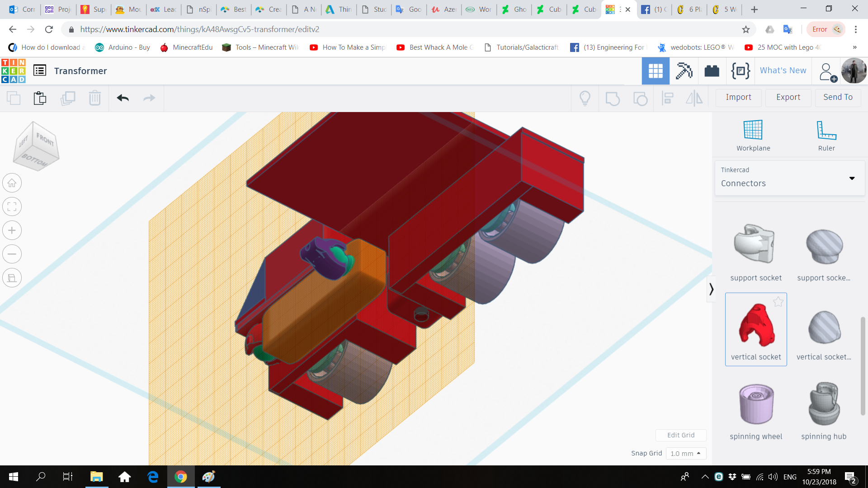The width and height of the screenshot is (868, 488).
Task: Star the vertical socket shape as favorite
Action: [778, 302]
